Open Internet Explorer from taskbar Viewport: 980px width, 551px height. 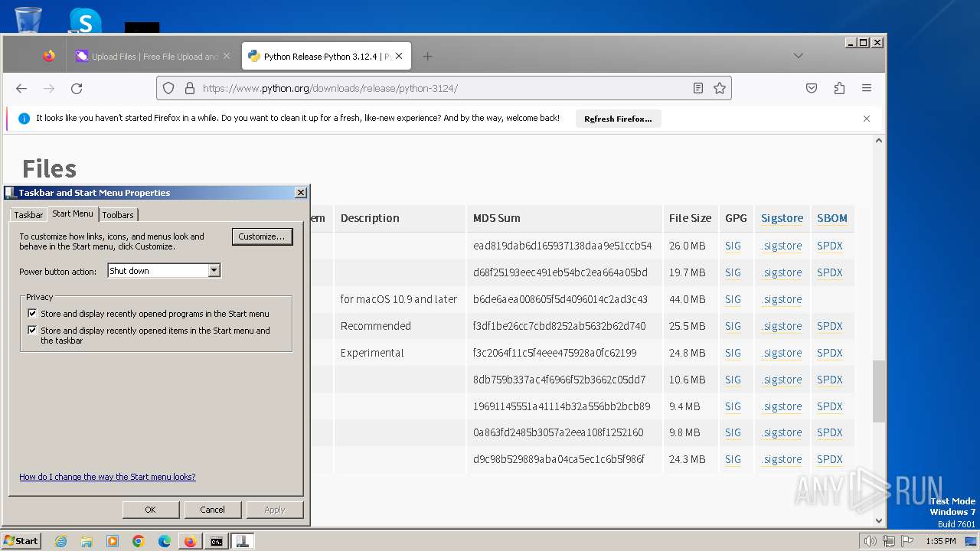pos(60,541)
